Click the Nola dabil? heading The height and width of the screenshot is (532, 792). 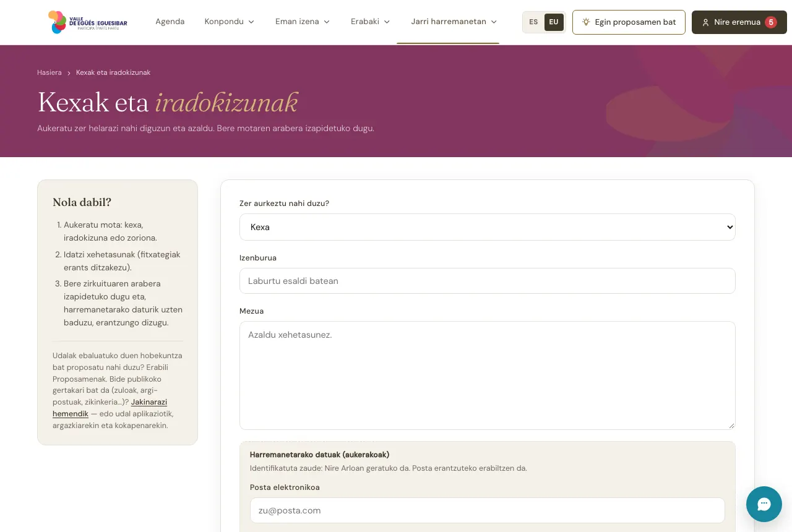82,202
